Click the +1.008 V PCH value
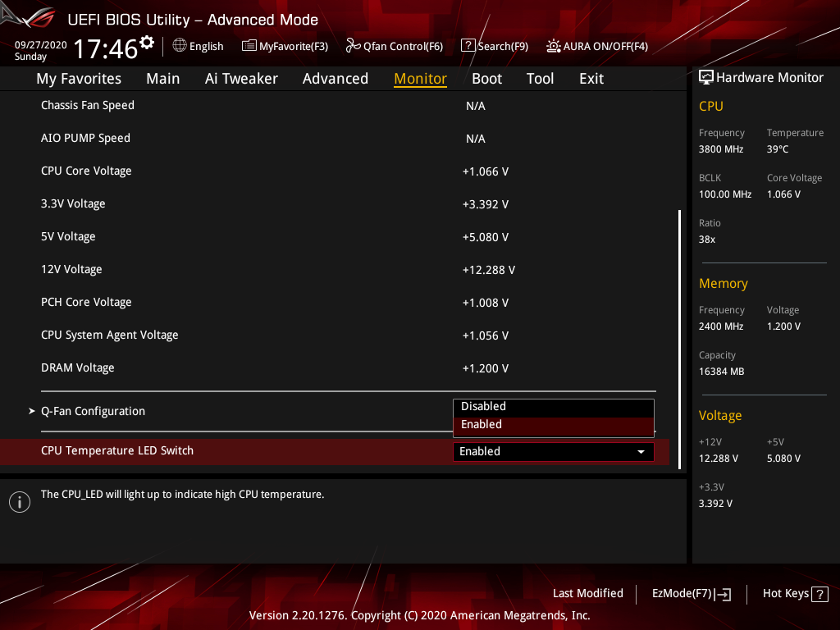The image size is (840, 630). (486, 303)
